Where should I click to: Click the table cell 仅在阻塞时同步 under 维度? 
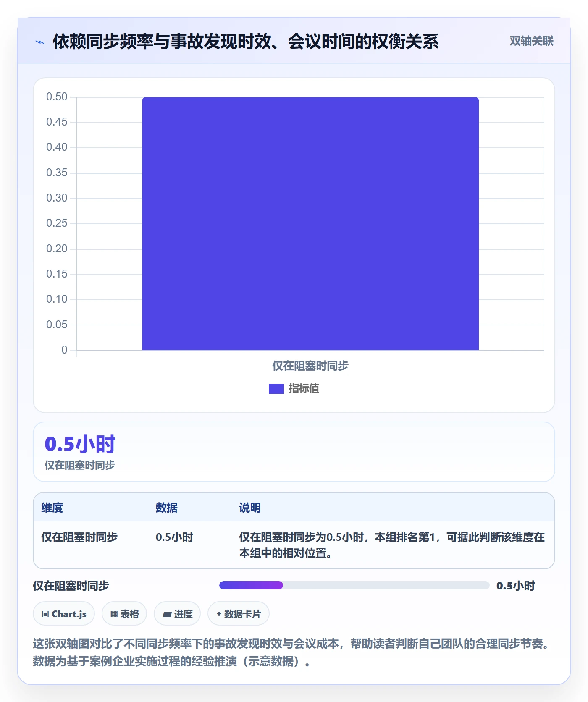click(x=79, y=537)
